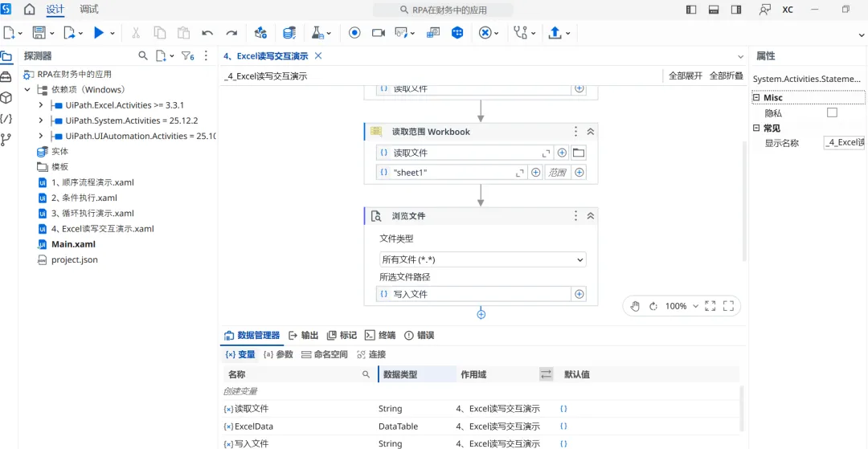Toggle scope column swap button

pos(547,374)
